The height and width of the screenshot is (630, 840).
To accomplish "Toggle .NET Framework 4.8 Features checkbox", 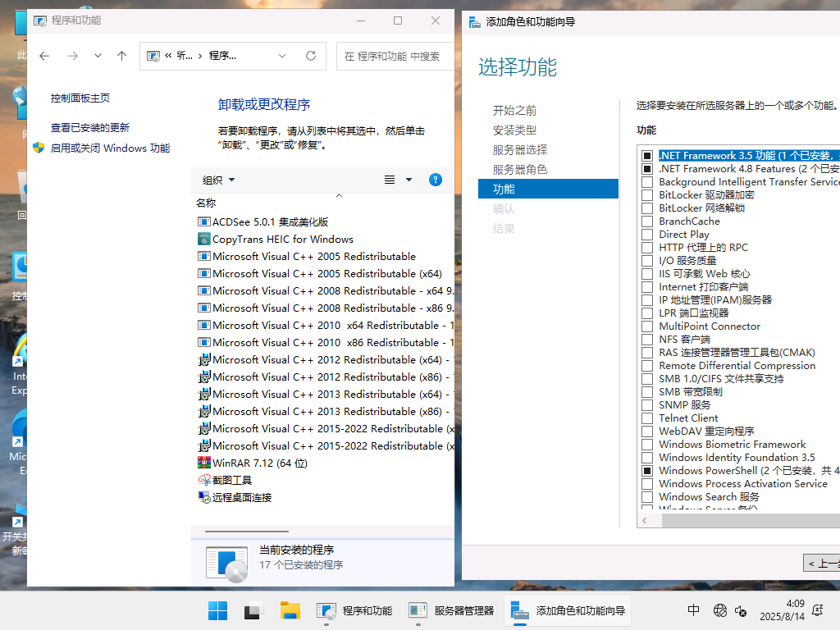I will click(647, 169).
